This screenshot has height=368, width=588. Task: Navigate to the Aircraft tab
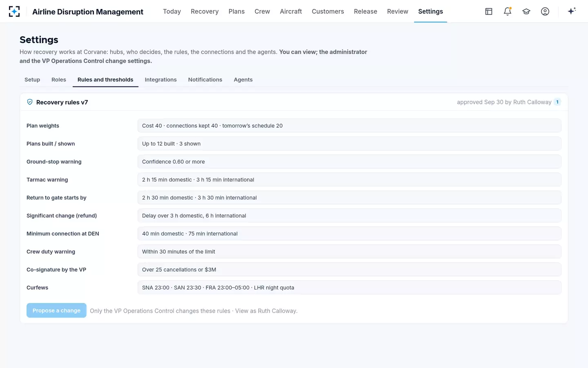pos(291,11)
